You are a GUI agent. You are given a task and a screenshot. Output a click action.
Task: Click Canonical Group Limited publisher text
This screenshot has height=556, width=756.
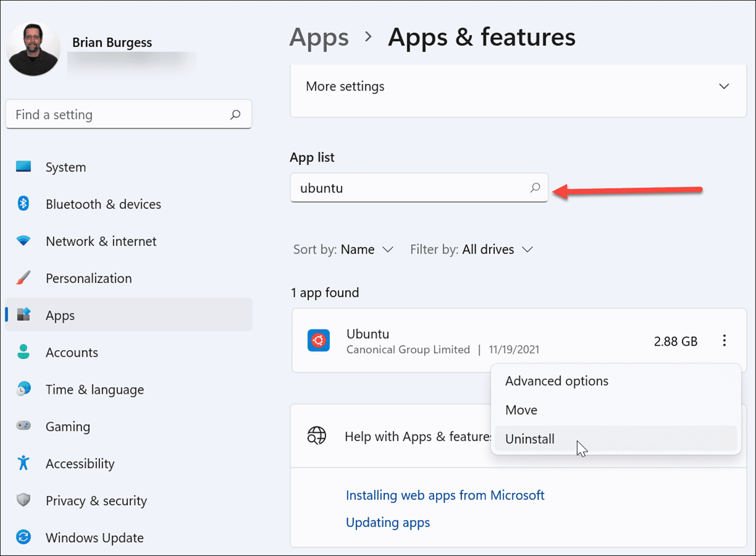point(408,350)
